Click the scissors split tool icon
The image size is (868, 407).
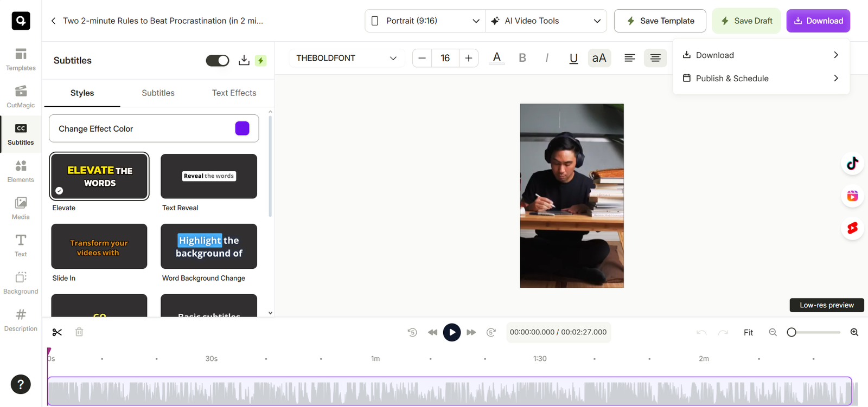click(57, 332)
